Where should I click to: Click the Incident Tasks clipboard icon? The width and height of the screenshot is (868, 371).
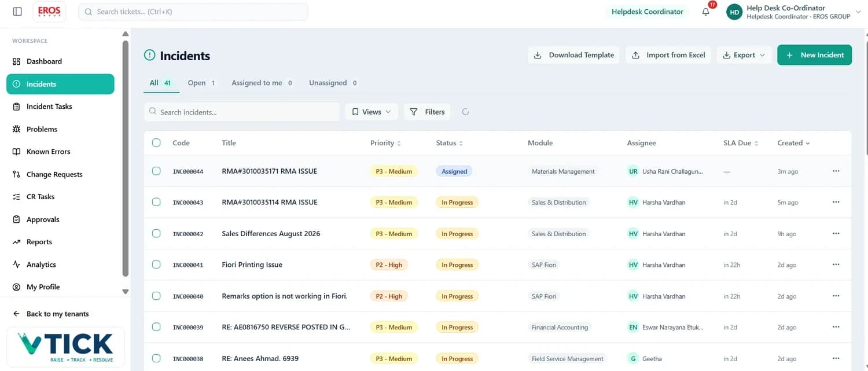(x=16, y=106)
